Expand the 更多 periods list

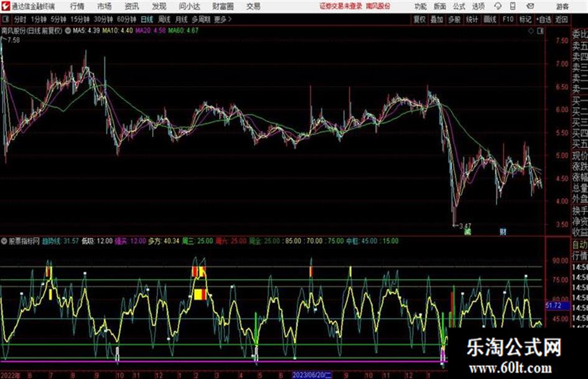click(x=223, y=19)
